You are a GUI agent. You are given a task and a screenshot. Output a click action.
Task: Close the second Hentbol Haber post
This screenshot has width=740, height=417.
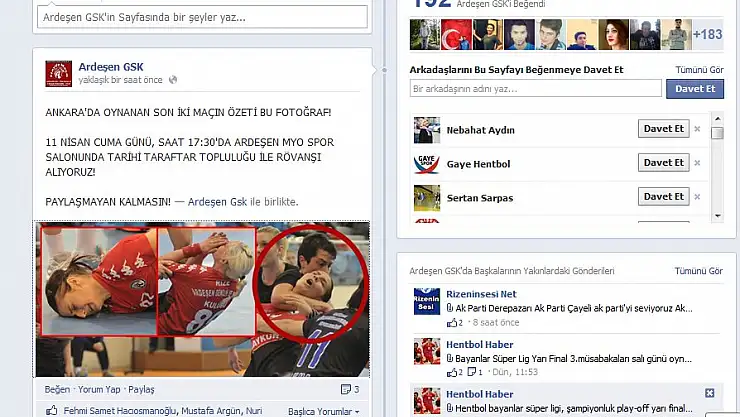click(709, 393)
